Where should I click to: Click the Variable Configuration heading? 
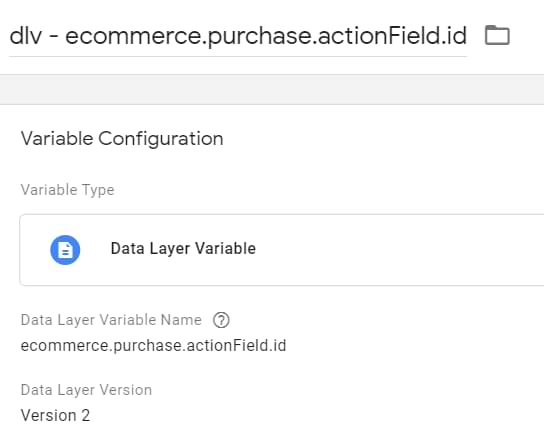point(122,139)
